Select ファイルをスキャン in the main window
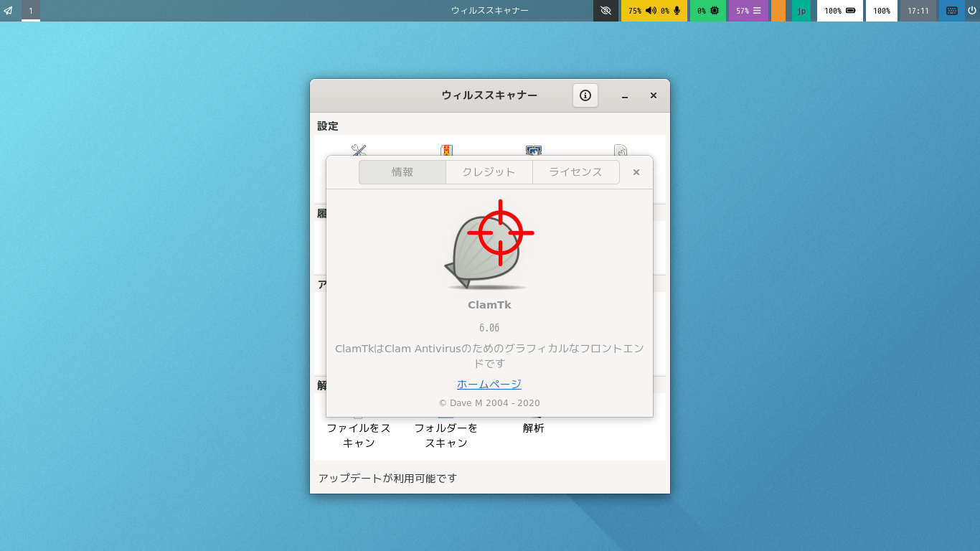The image size is (980, 551). [359, 435]
